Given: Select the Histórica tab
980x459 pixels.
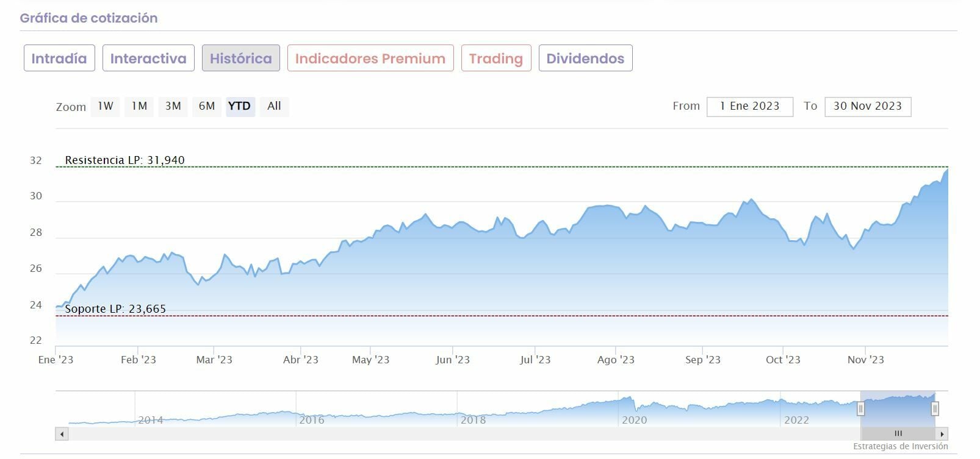Looking at the screenshot, I should point(240,59).
